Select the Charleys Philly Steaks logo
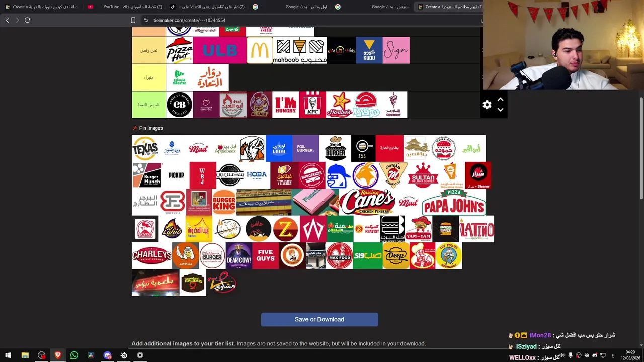 click(151, 256)
